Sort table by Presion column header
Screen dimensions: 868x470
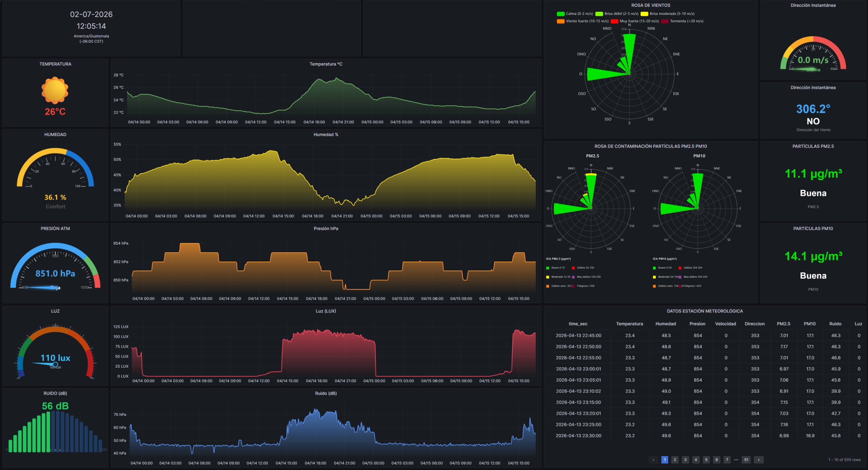pos(697,324)
